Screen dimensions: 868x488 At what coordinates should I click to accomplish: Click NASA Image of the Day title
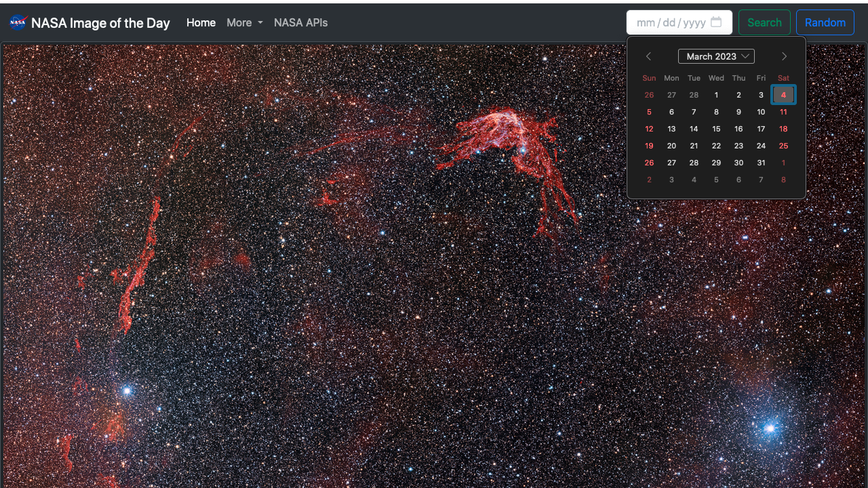[100, 22]
